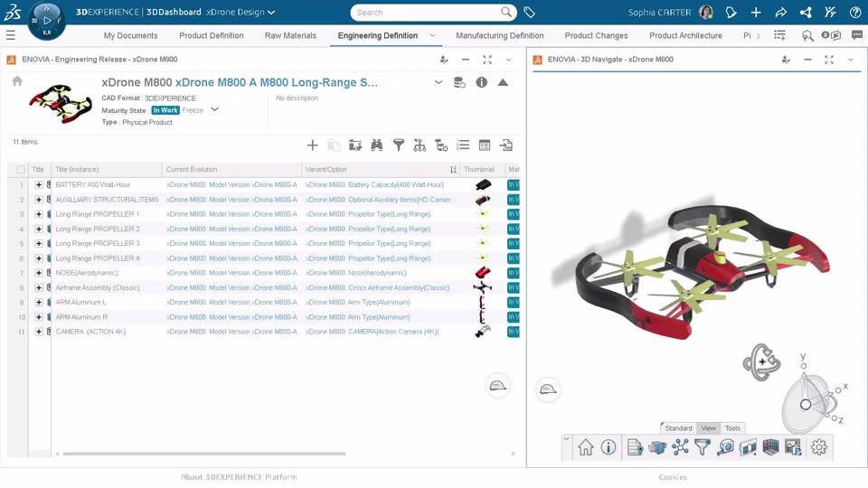Click the In Work maturity state badge
This screenshot has height=488, width=868.
pyautogui.click(x=165, y=110)
